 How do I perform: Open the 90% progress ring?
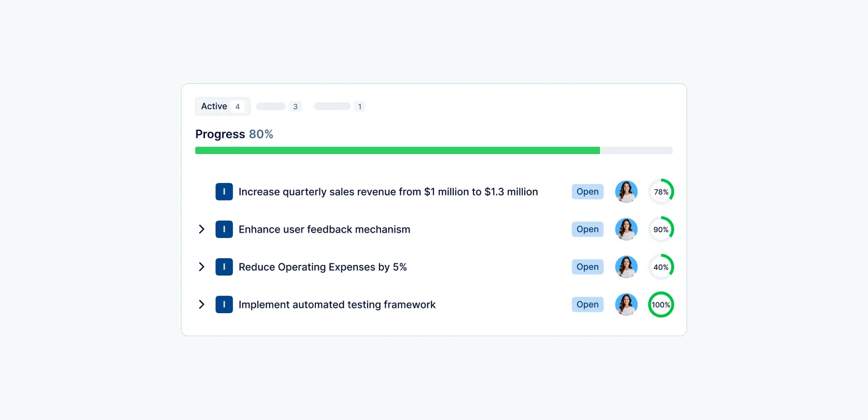661,229
